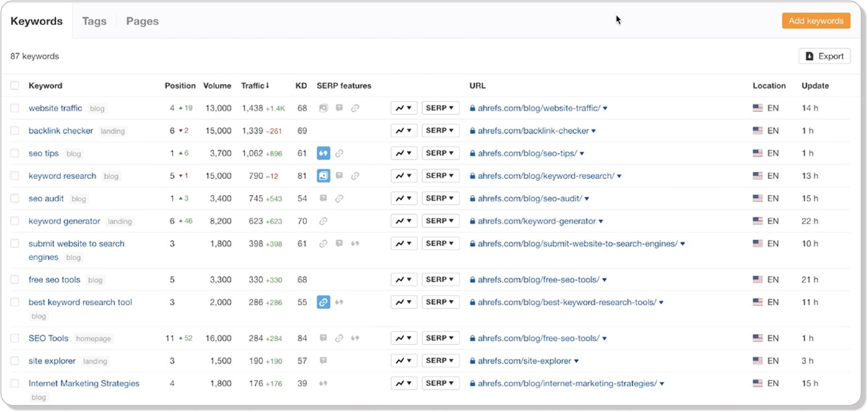Click sitelinks icon in submit website row

pyautogui.click(x=324, y=244)
